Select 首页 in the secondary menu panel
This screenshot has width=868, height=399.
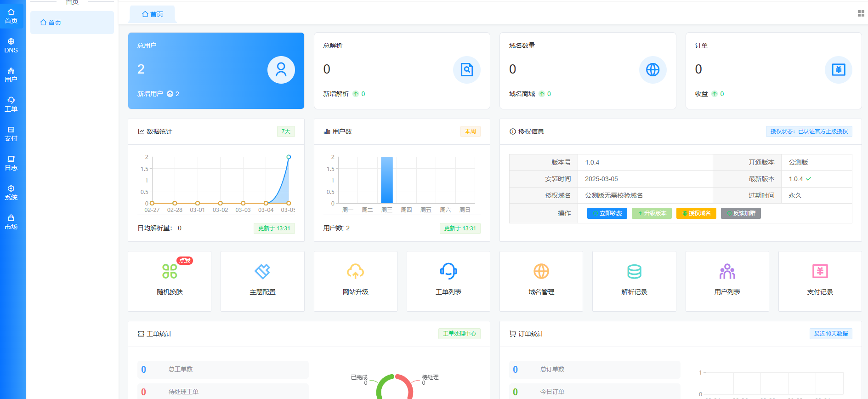pyautogui.click(x=72, y=23)
